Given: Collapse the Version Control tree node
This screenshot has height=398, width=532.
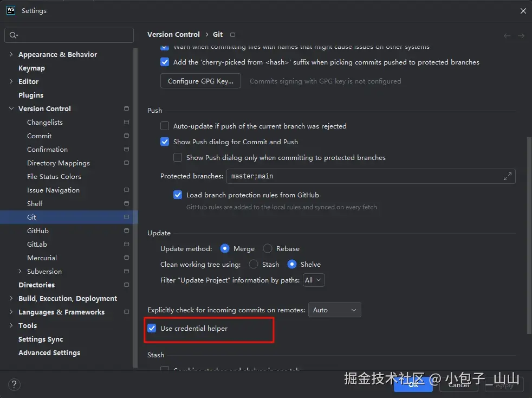Looking at the screenshot, I should click(11, 108).
